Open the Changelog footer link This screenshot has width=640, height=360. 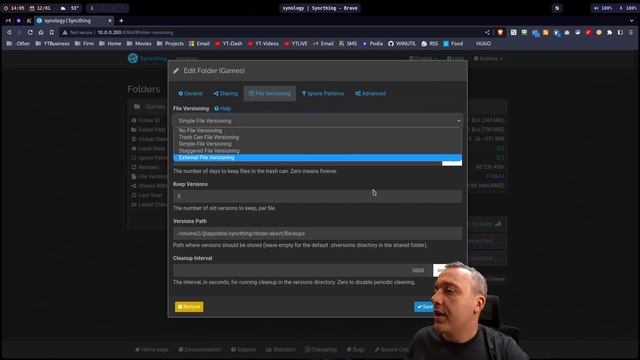pyautogui.click(x=321, y=349)
